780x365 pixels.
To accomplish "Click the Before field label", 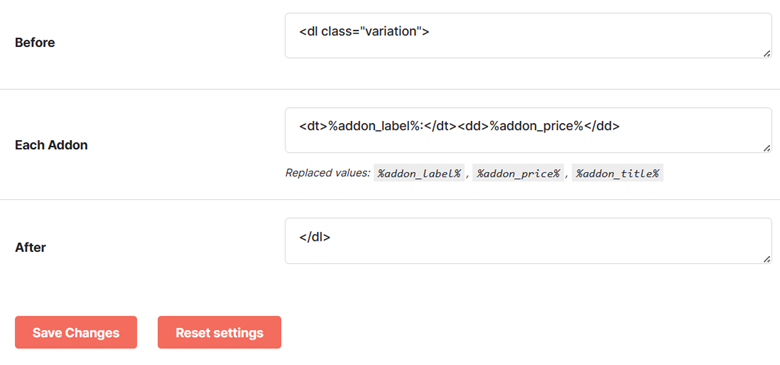I will (x=35, y=43).
